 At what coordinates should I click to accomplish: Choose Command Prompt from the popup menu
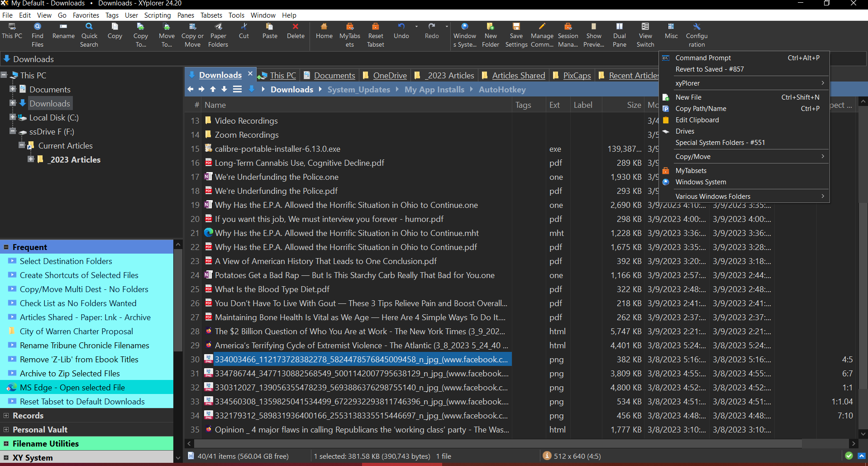pos(744,58)
